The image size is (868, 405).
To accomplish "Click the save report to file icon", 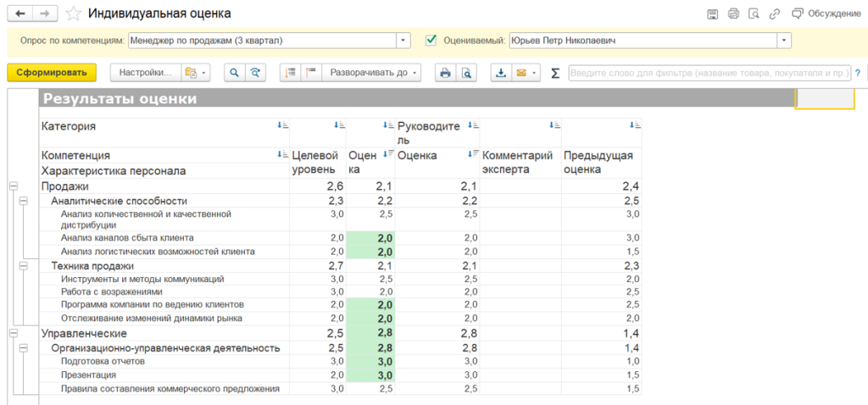I will (501, 73).
